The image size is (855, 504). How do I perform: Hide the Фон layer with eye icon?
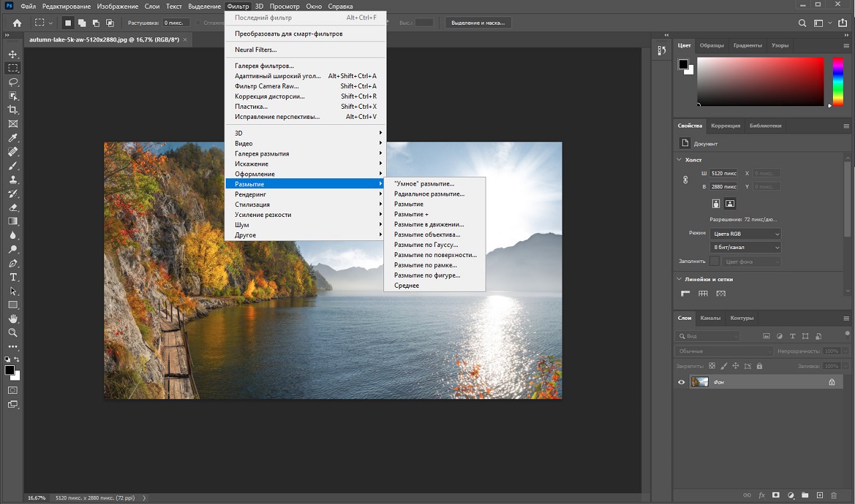681,382
